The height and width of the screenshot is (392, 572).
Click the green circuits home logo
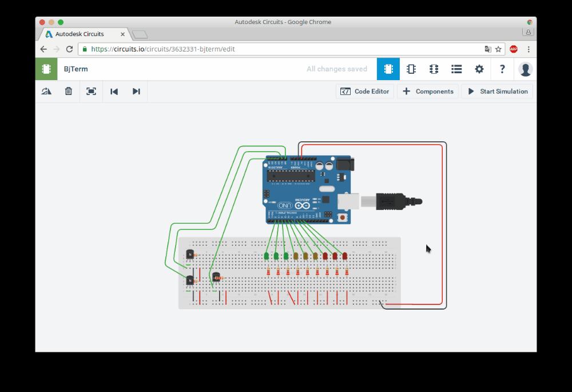point(46,69)
